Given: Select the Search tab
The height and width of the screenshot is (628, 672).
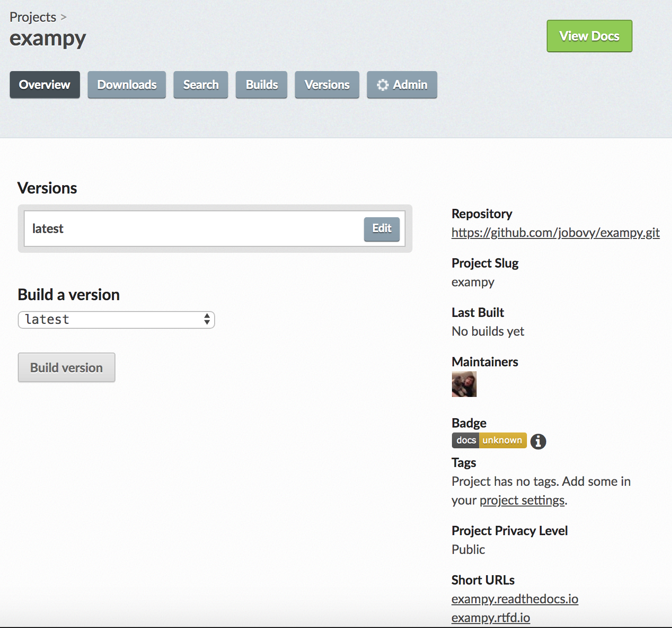Looking at the screenshot, I should [x=201, y=84].
